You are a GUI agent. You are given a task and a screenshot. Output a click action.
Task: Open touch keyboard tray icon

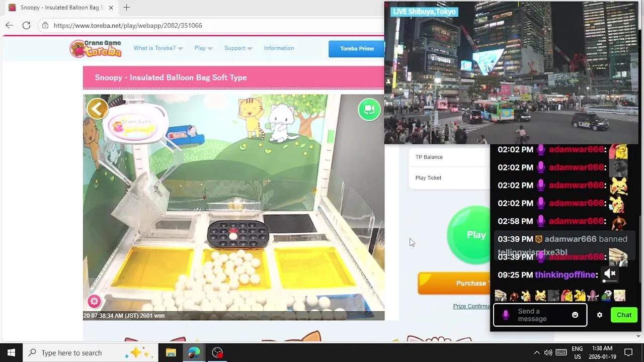coord(561,352)
